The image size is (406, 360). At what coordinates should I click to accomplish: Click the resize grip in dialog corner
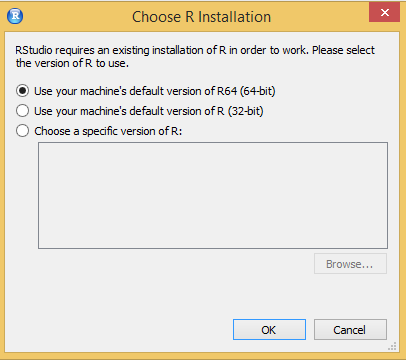pos(392,346)
